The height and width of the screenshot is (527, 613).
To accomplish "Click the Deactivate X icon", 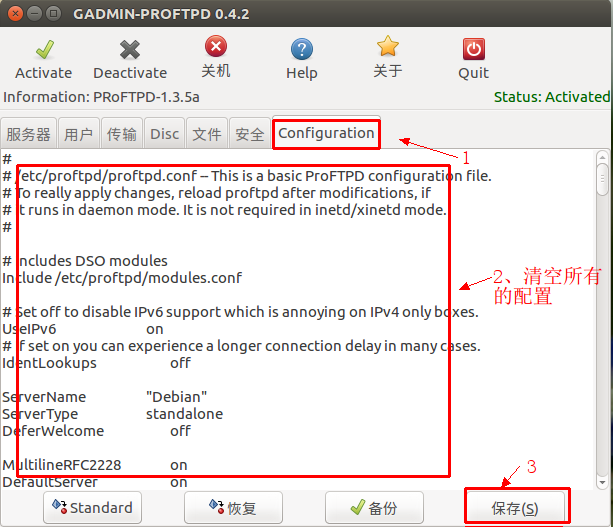I will [x=130, y=49].
